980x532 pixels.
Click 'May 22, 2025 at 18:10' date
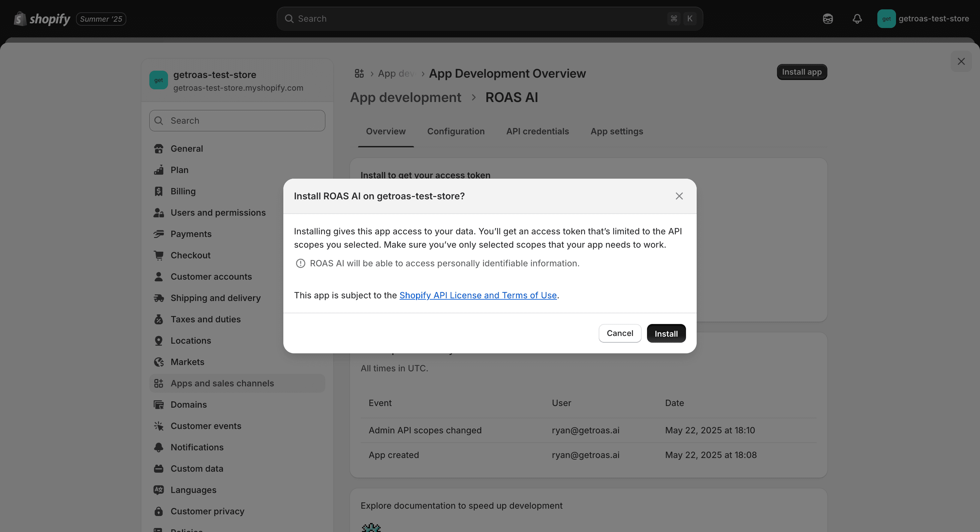click(x=710, y=430)
